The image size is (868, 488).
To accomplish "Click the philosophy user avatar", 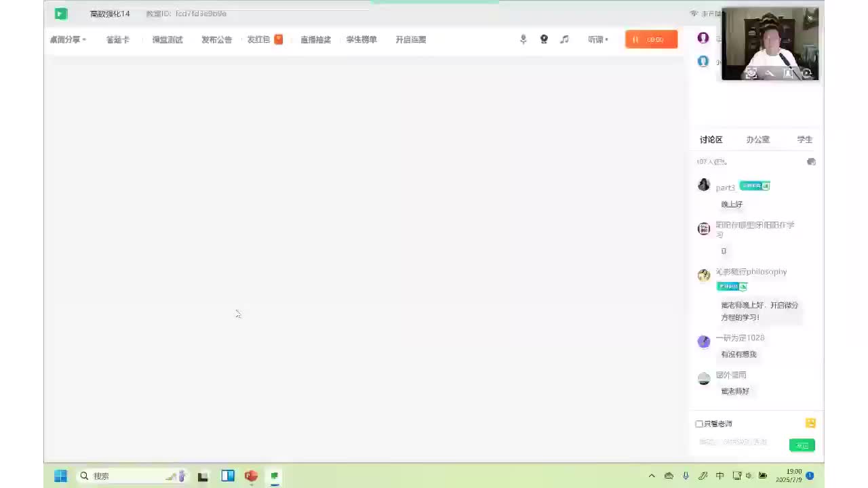I will click(704, 275).
